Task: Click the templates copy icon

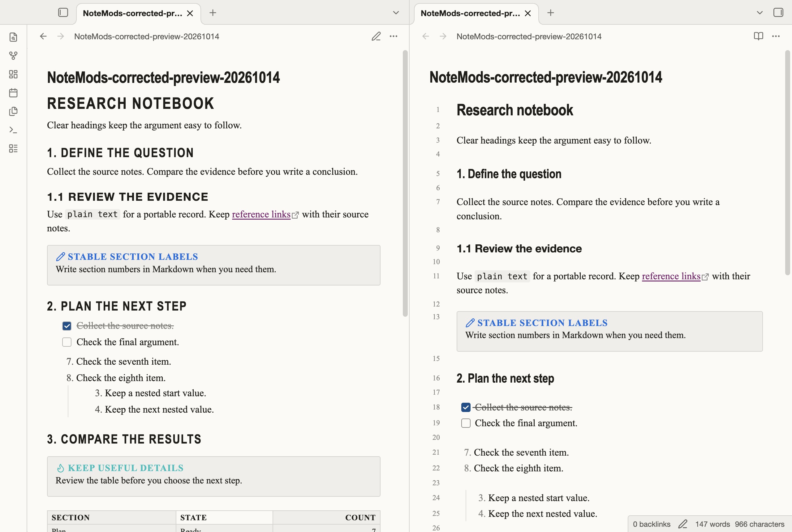Action: coord(13,111)
